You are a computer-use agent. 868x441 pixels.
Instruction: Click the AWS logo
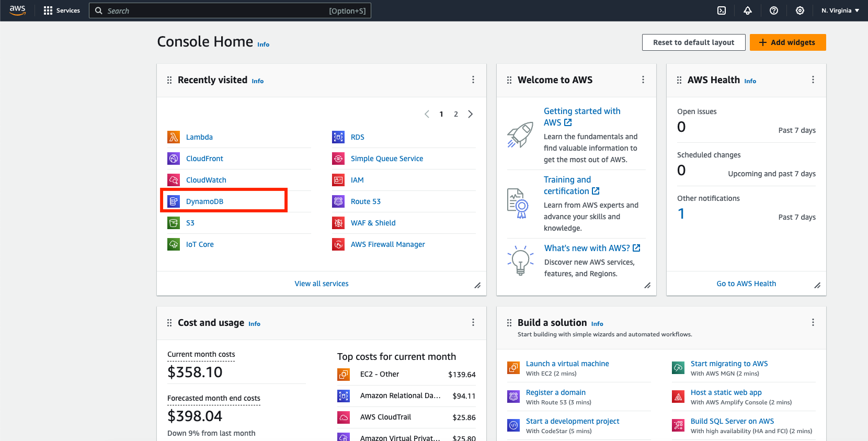(17, 10)
